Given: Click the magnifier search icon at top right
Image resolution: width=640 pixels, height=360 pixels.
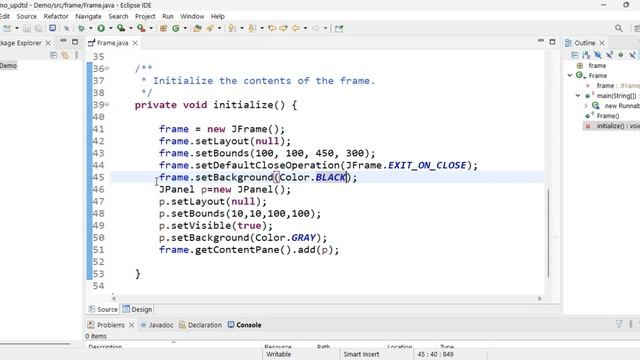Looking at the screenshot, I should pyautogui.click(x=619, y=28).
